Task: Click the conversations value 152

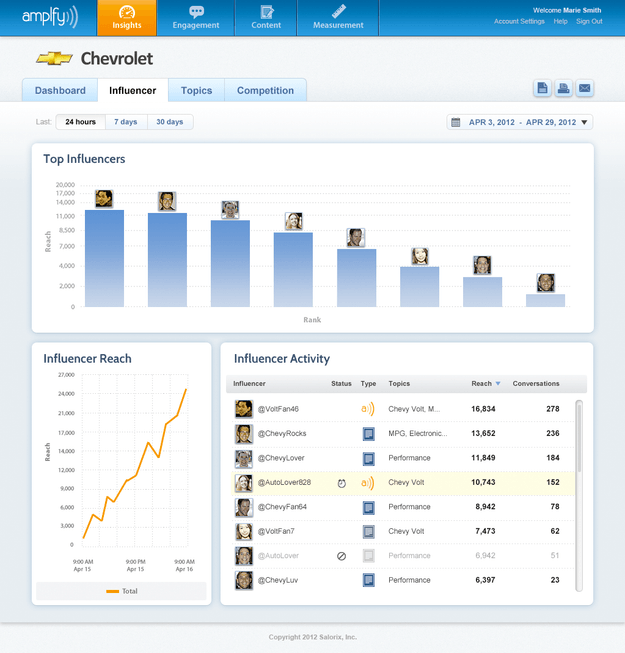Action: click(553, 482)
